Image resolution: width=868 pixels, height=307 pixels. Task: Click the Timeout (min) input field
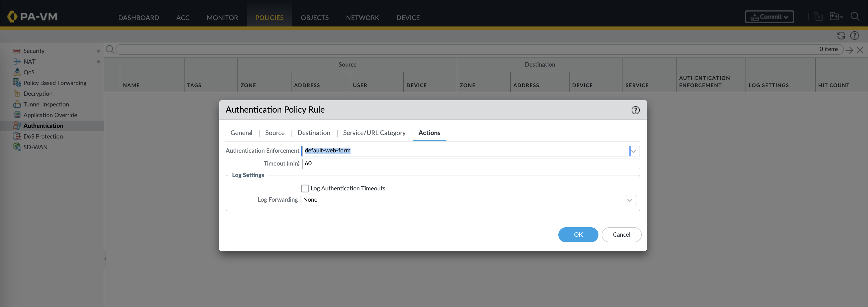[x=470, y=164]
